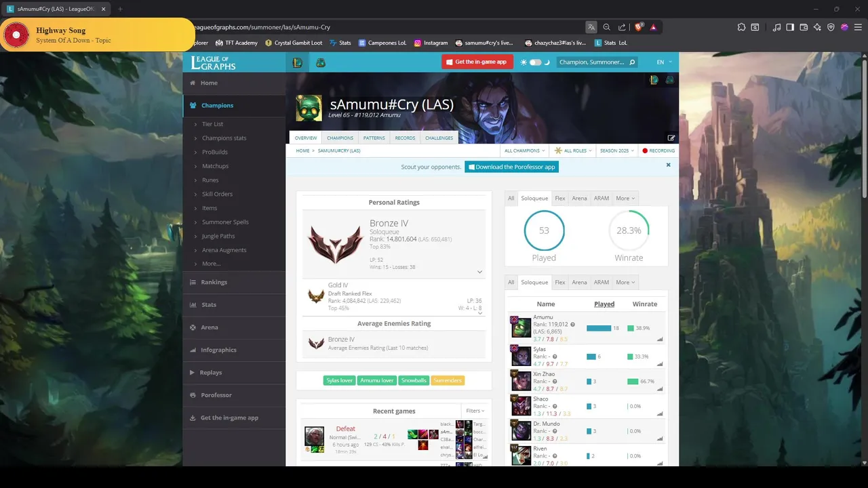Screen dimensions: 868x488
Task: Open Rankings in the sidebar
Action: coord(234,282)
